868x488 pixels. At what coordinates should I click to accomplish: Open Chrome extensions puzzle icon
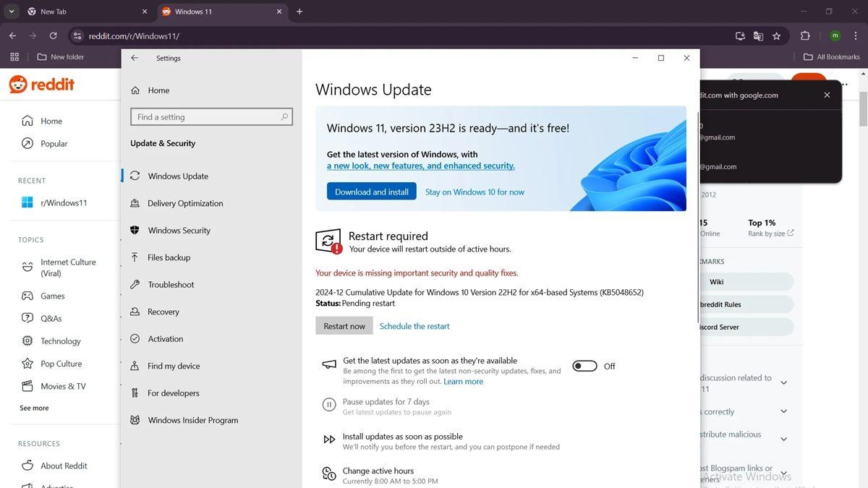pyautogui.click(x=805, y=35)
